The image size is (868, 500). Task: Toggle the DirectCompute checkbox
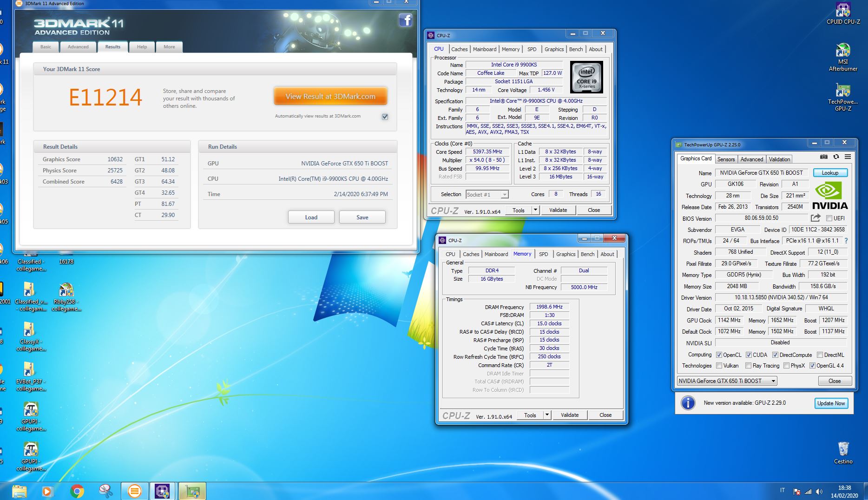tap(775, 355)
